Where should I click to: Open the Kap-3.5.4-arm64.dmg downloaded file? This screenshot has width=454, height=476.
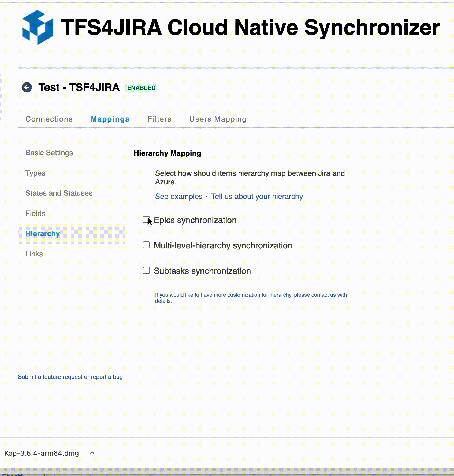42,453
